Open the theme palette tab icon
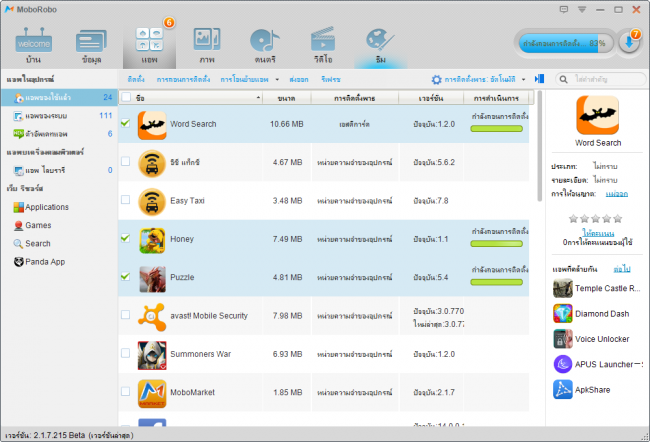The width and height of the screenshot is (650, 442). point(380,41)
